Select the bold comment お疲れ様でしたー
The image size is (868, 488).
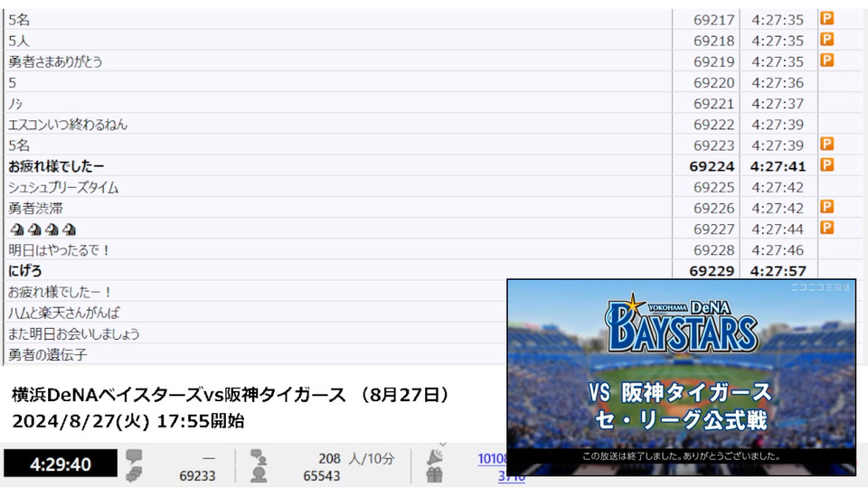[56, 166]
